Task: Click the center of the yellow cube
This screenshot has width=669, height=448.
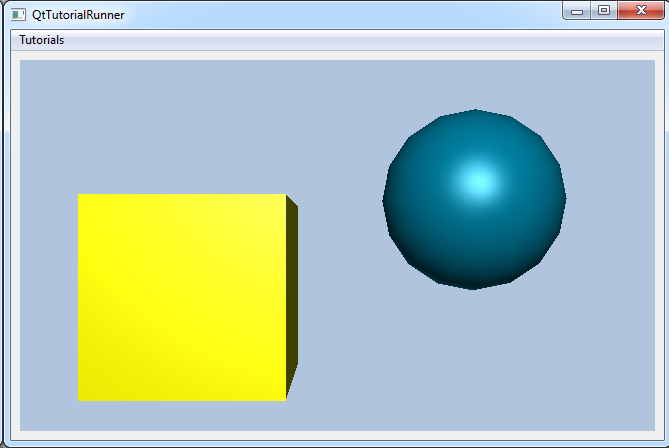Action: click(182, 297)
